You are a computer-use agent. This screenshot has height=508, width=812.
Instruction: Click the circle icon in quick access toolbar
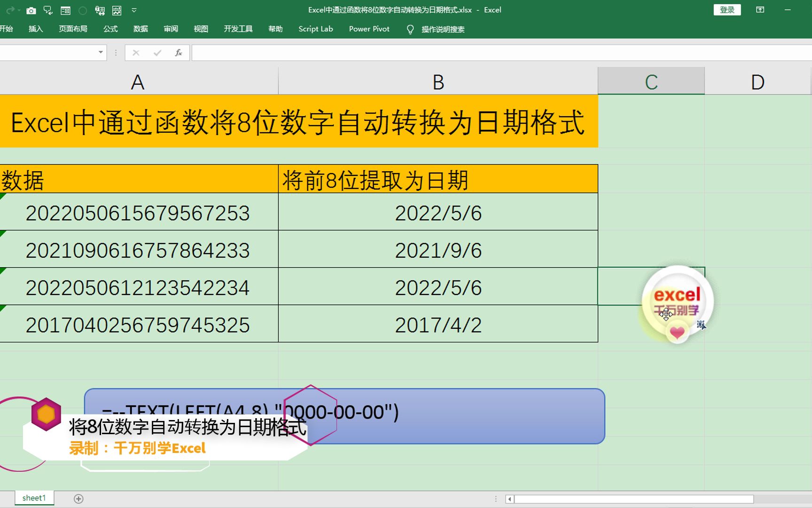[x=83, y=10]
